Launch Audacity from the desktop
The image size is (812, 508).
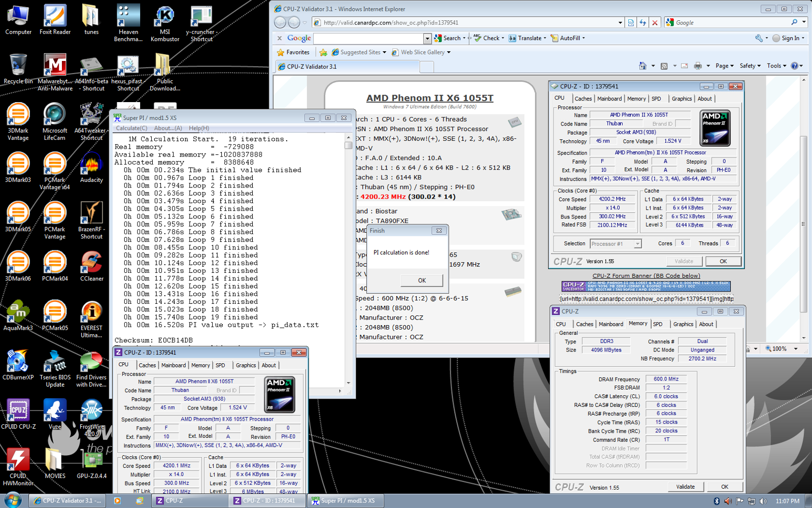click(x=91, y=168)
